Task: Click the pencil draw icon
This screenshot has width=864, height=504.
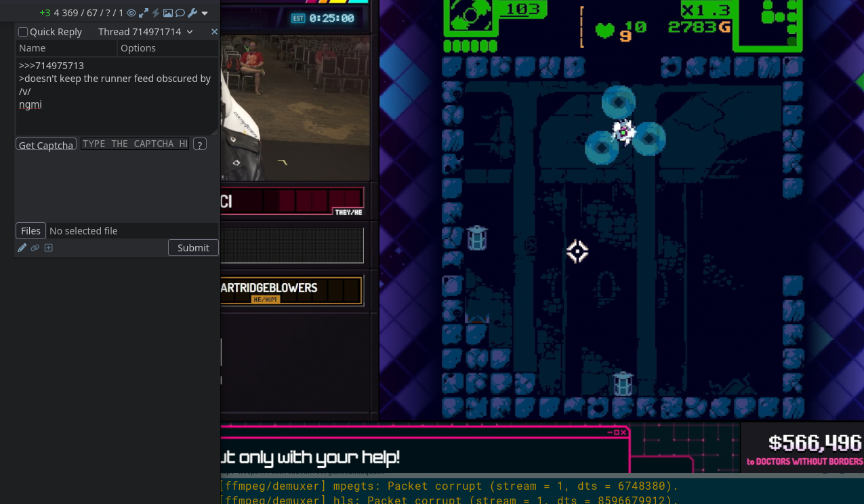Action: (22, 248)
